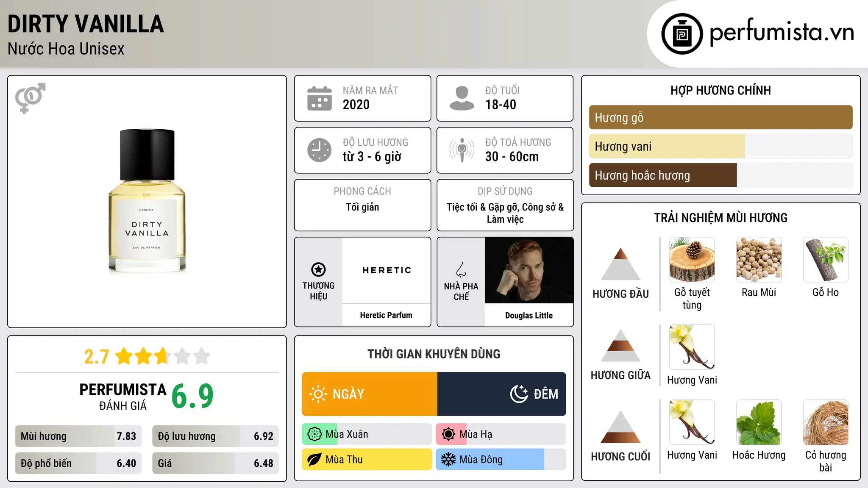
Task: Open the Hoắc Hương note image
Action: (759, 422)
